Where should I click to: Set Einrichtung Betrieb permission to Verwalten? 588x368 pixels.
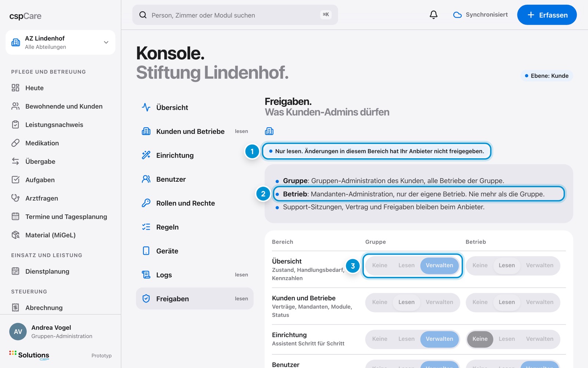click(x=539, y=339)
